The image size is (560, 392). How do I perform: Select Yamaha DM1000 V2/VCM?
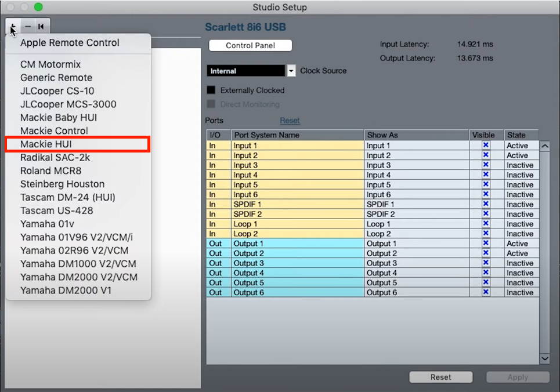(x=78, y=264)
